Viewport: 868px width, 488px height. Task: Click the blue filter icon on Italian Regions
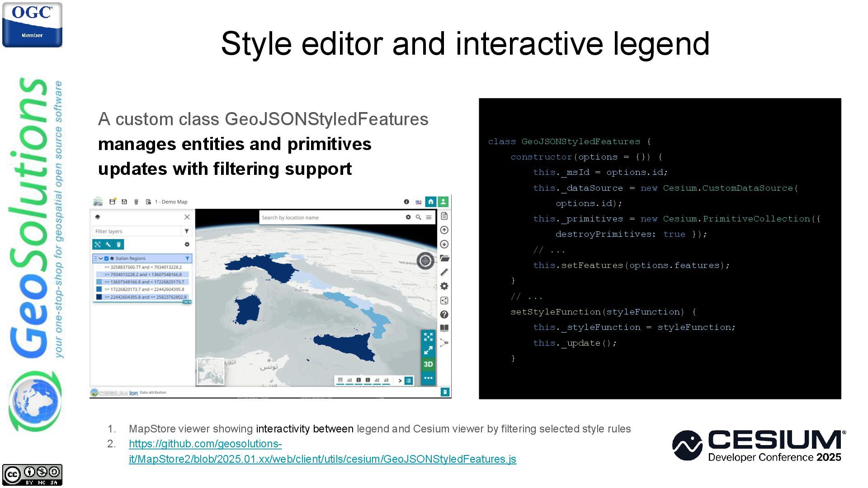coord(187,258)
